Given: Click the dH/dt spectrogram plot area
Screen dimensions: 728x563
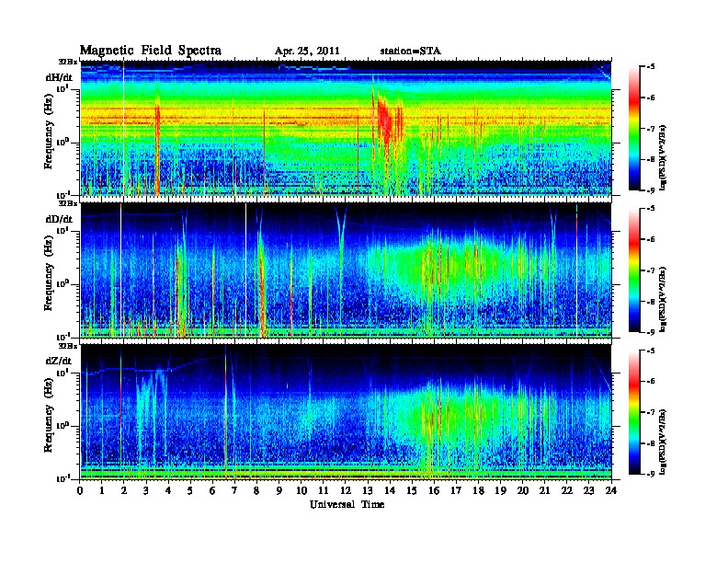Looking at the screenshot, I should [x=346, y=128].
